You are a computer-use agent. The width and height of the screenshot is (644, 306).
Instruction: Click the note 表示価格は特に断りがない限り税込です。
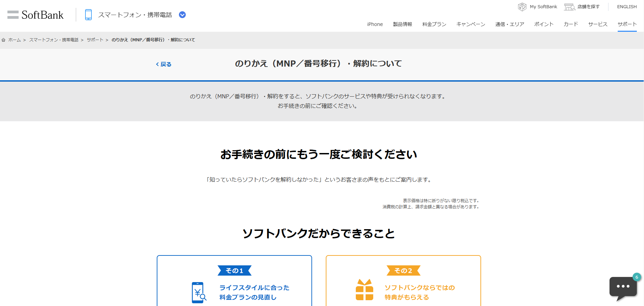point(442,201)
